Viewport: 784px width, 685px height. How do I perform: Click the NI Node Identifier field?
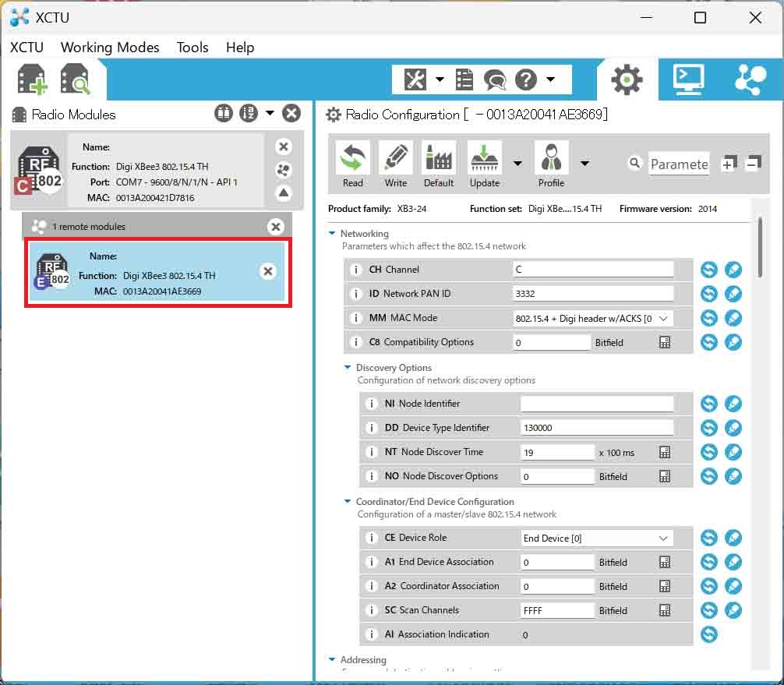click(x=596, y=404)
